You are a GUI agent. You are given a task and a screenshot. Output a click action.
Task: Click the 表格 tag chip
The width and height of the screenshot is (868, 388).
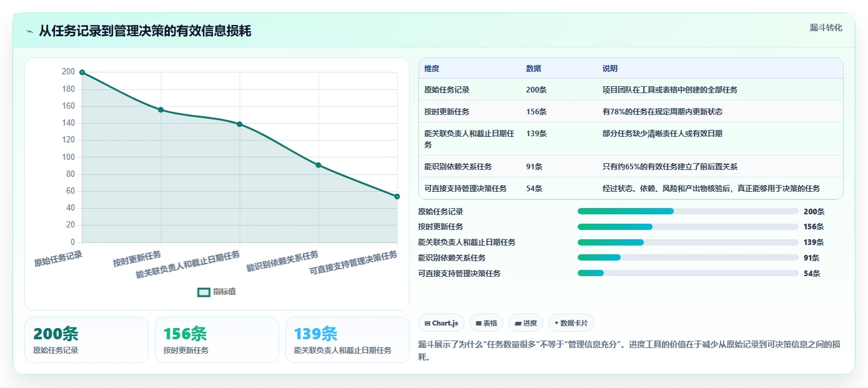click(x=486, y=323)
